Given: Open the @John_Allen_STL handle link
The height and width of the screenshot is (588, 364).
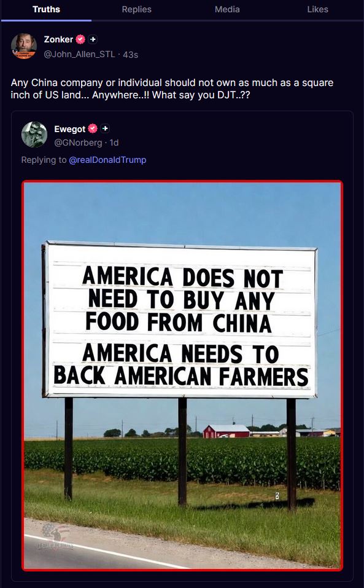Looking at the screenshot, I should [79, 54].
